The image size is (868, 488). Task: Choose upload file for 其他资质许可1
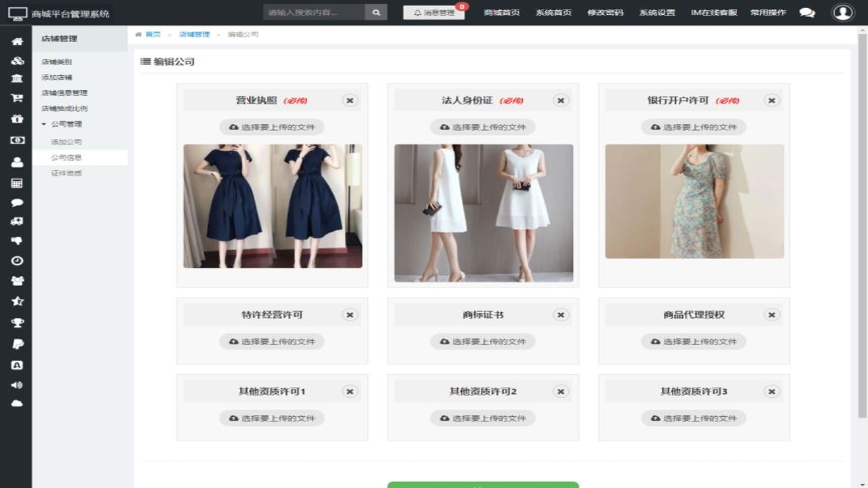click(272, 418)
